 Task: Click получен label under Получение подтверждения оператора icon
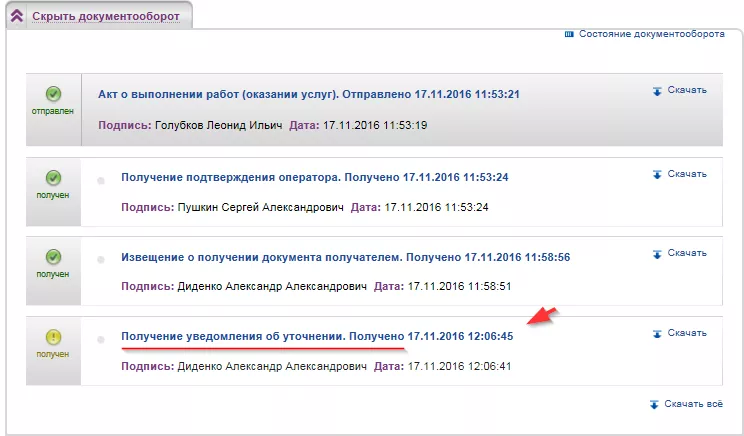pyautogui.click(x=53, y=195)
